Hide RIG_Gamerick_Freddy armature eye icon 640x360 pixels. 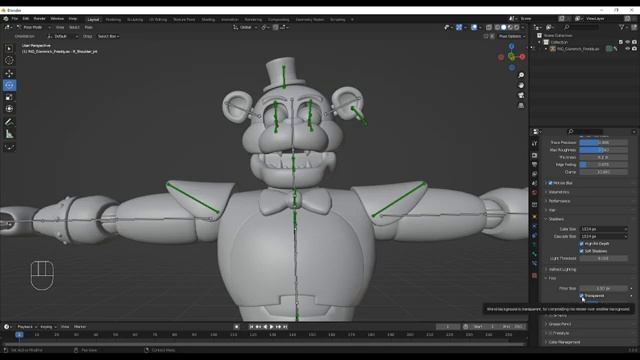(x=628, y=49)
